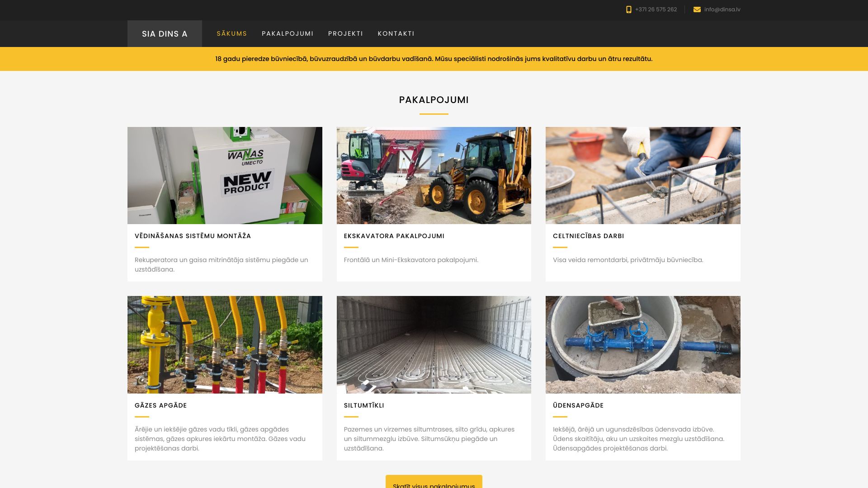The width and height of the screenshot is (868, 488).
Task: Select the Ekskavatora pakalpojumi title
Action: click(394, 236)
